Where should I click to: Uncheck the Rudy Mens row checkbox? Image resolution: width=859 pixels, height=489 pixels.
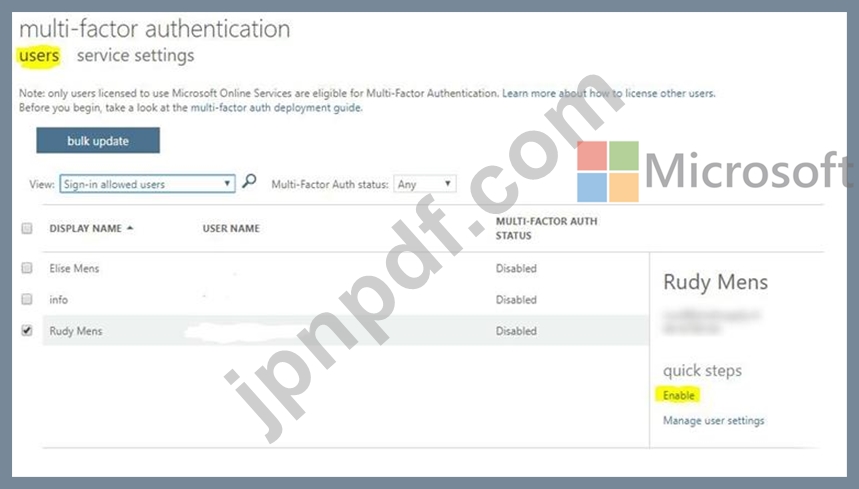26,330
